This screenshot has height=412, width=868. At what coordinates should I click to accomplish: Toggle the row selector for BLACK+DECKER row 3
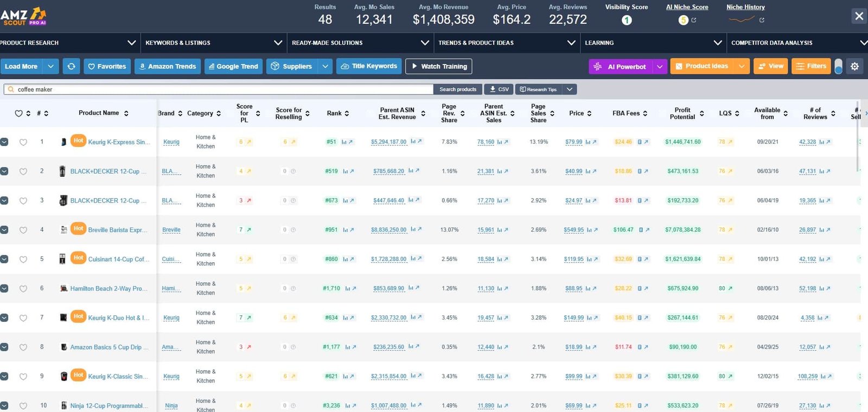(4, 200)
